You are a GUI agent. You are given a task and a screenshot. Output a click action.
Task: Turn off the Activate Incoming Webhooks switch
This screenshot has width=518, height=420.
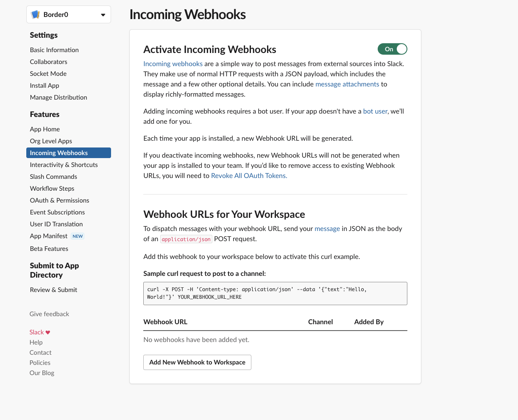(393, 49)
